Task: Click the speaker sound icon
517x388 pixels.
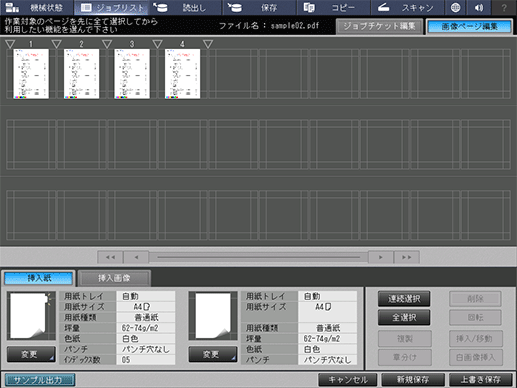Action: tap(479, 7)
